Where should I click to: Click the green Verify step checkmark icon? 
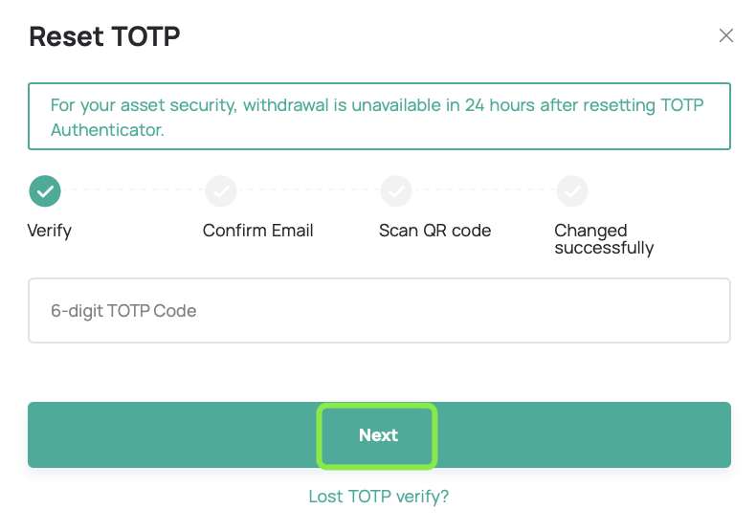coord(45,191)
